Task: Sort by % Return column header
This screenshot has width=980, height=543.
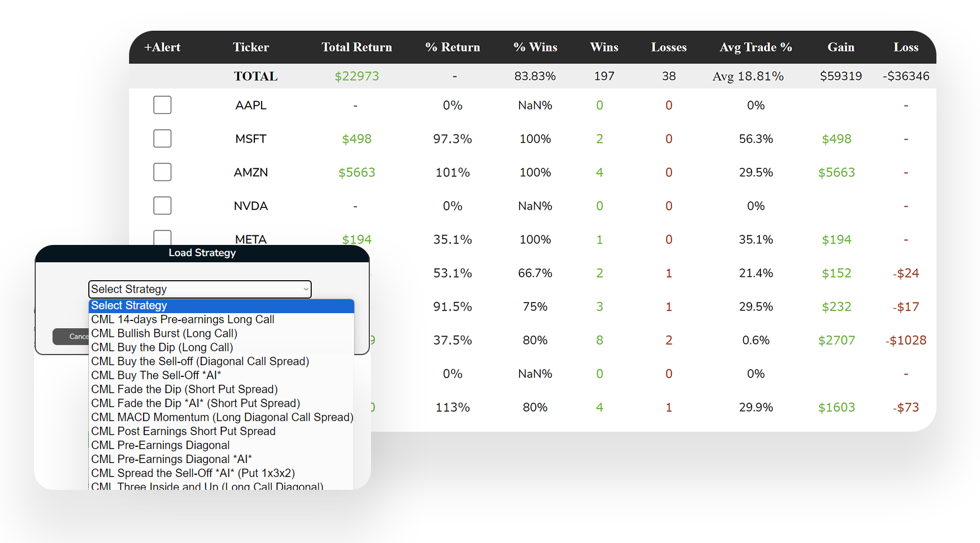Action: pos(453,48)
